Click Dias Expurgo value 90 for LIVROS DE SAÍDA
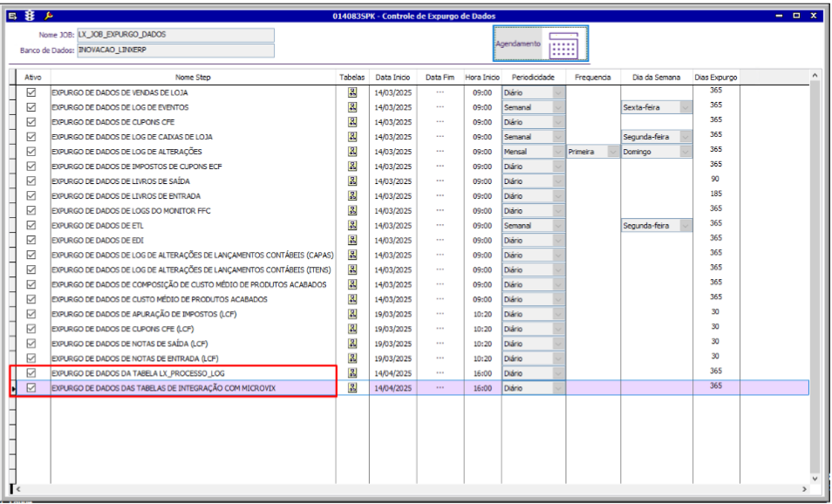The height and width of the screenshot is (504, 832). click(715, 180)
